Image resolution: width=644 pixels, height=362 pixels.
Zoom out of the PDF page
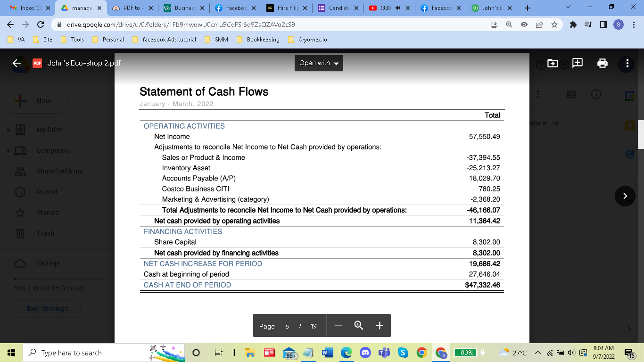[338, 326]
